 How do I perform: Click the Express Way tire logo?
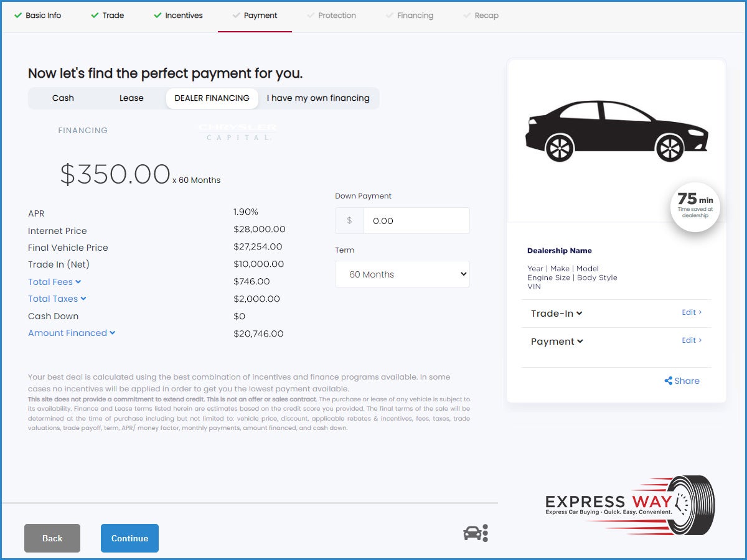[x=630, y=505]
